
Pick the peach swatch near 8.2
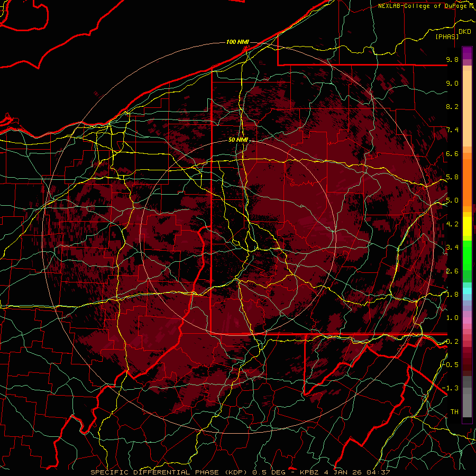point(467,108)
